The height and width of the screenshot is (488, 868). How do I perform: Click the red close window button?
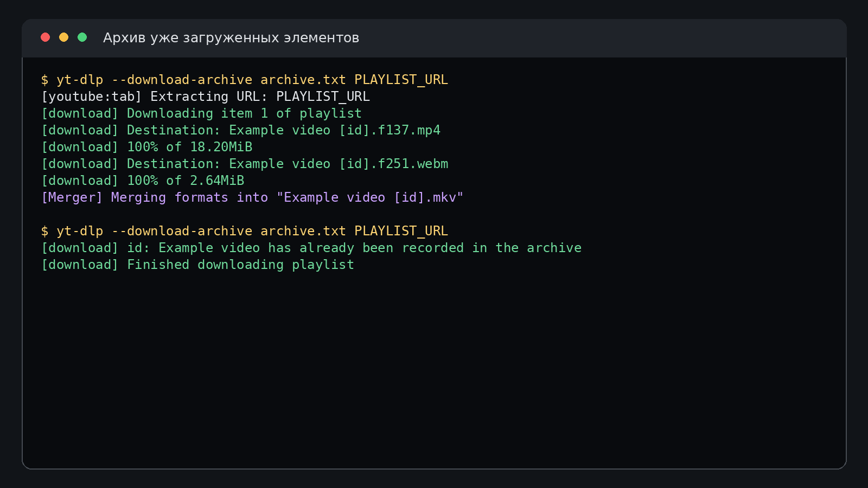tap(46, 37)
